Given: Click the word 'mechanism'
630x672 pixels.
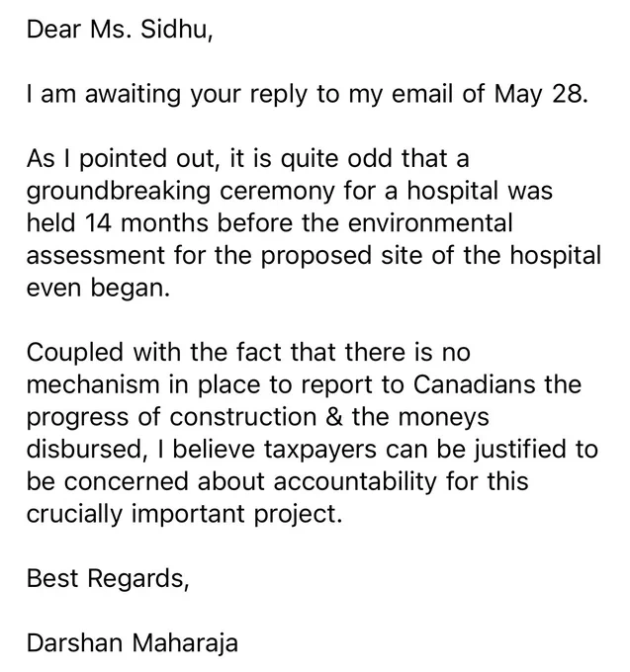Looking at the screenshot, I should pyautogui.click(x=93, y=384).
